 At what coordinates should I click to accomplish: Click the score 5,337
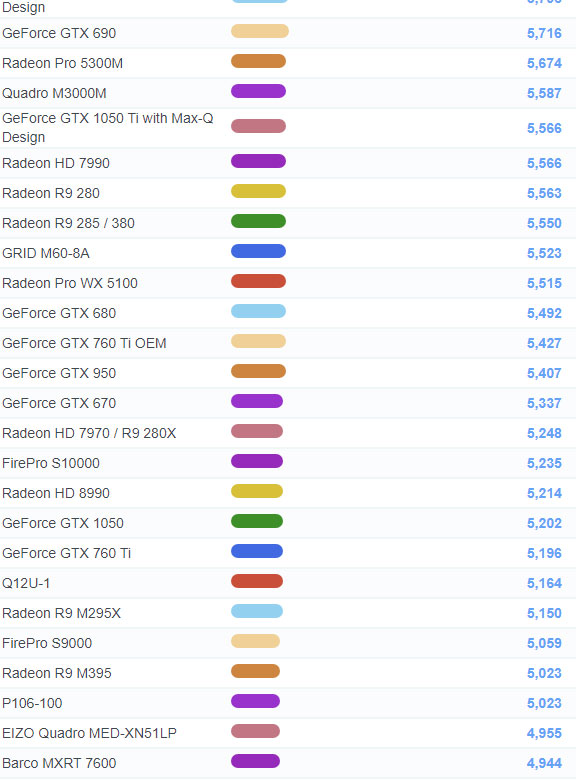click(544, 403)
